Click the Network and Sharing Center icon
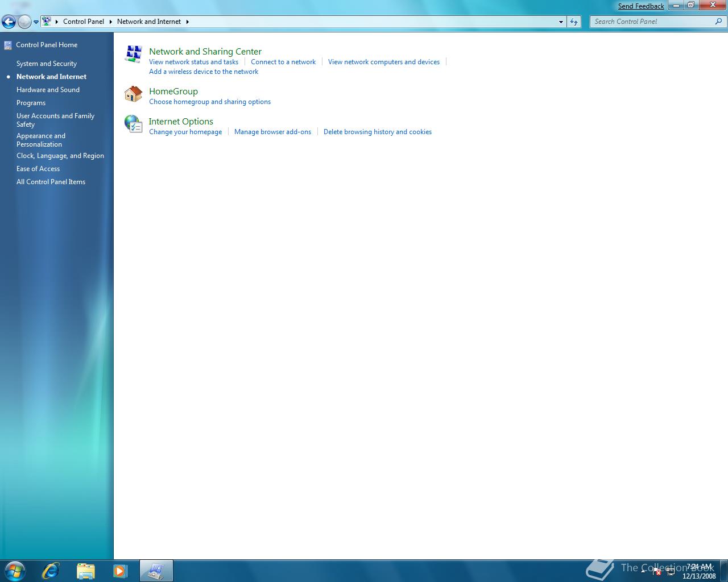 pyautogui.click(x=133, y=54)
